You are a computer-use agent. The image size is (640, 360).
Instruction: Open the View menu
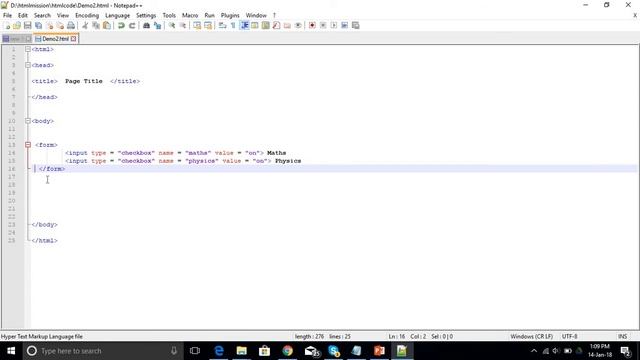pyautogui.click(x=63, y=15)
